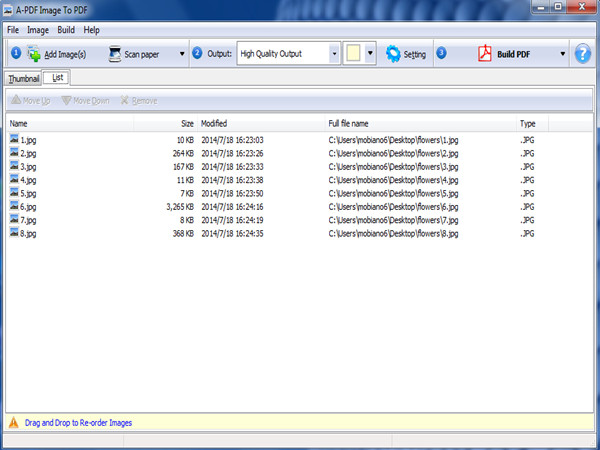Click Drag and Drop to Re-order Images text
Image resolution: width=600 pixels, height=450 pixels.
78,423
